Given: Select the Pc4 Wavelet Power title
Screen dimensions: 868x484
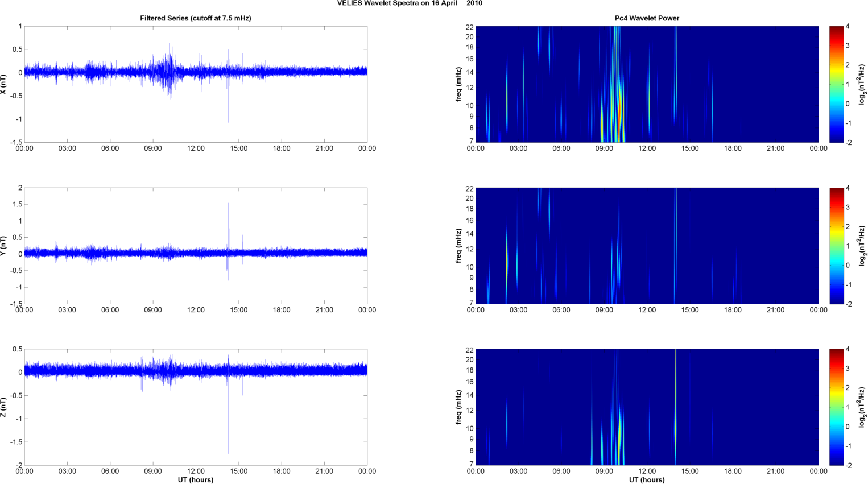Looking at the screenshot, I should tap(647, 18).
